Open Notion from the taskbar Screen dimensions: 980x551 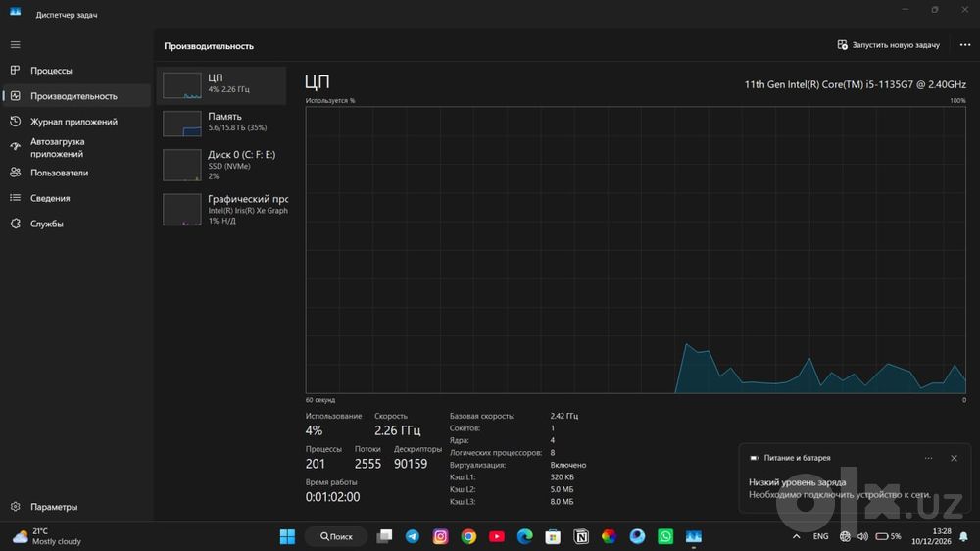click(581, 536)
